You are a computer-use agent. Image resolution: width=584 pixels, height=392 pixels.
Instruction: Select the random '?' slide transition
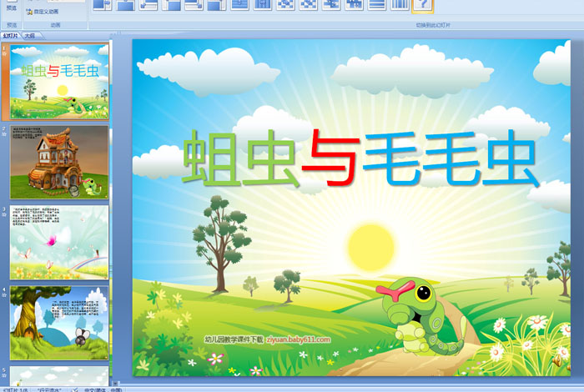(x=423, y=5)
